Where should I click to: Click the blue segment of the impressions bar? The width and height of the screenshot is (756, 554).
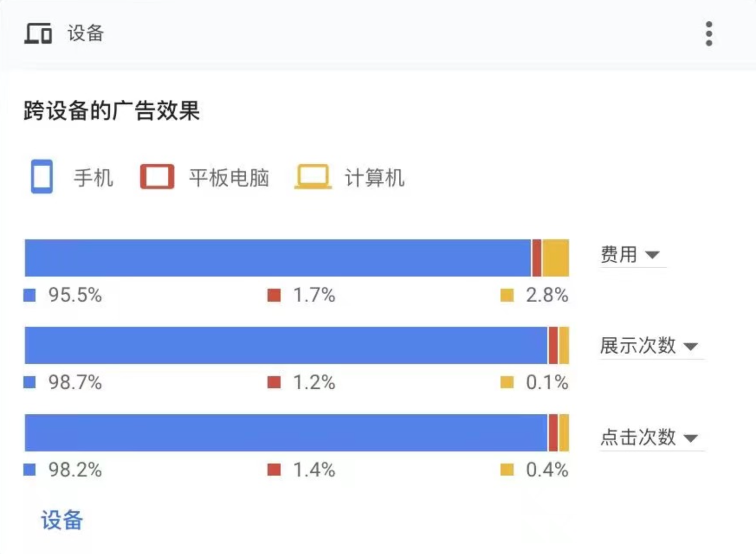(x=286, y=345)
